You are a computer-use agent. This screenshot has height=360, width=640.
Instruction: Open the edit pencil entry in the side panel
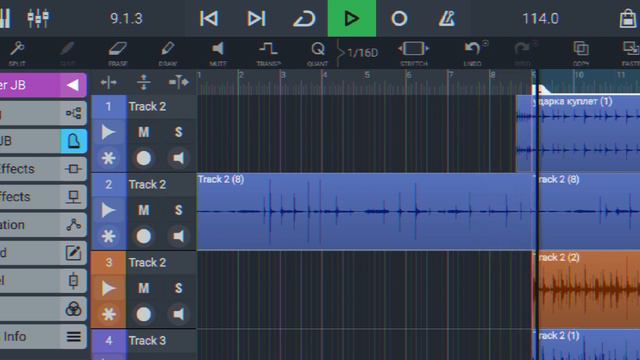[43, 253]
